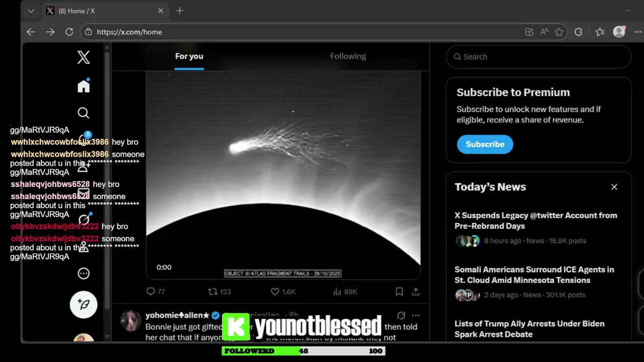Image resolution: width=644 pixels, height=362 pixels.
Task: Open the three-dot menu on yohomie allen's post
Action: tap(416, 316)
